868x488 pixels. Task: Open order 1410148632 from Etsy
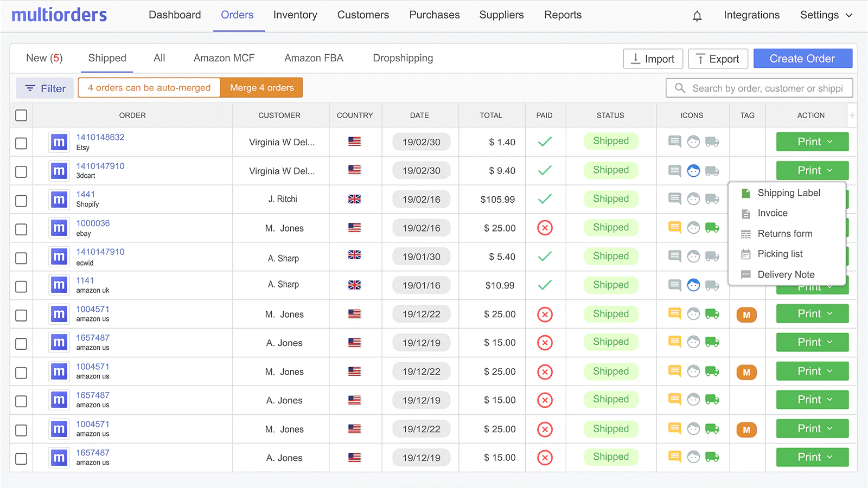click(101, 137)
